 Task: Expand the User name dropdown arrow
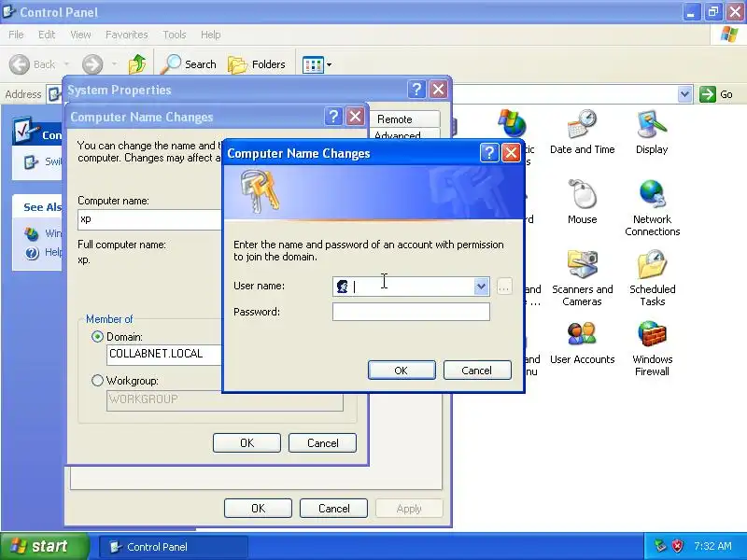[481, 287]
